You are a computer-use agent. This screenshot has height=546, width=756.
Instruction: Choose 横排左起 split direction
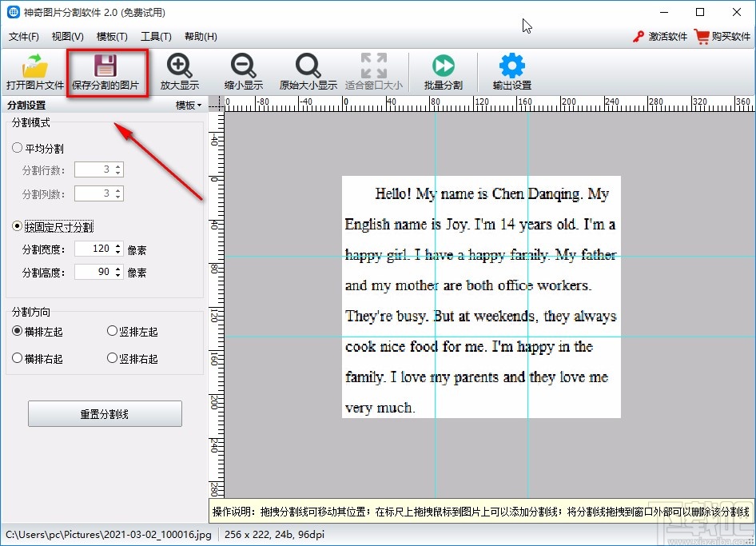click(x=17, y=332)
